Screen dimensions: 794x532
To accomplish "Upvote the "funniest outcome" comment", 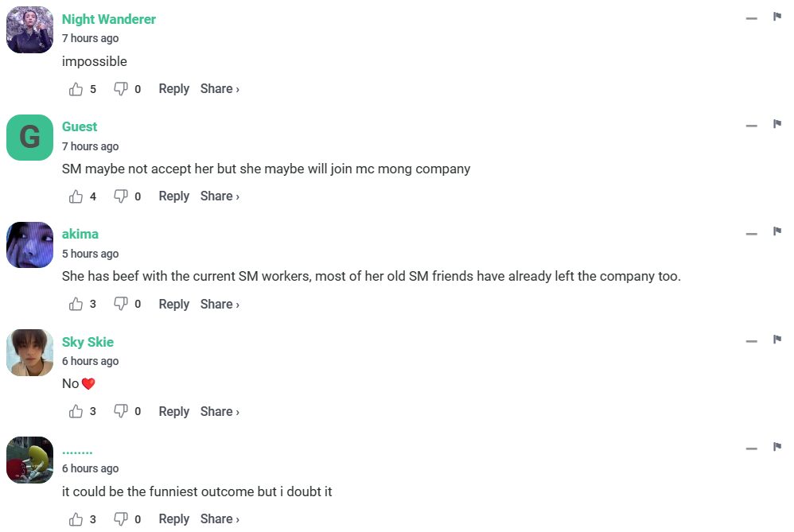I will click(x=76, y=519).
